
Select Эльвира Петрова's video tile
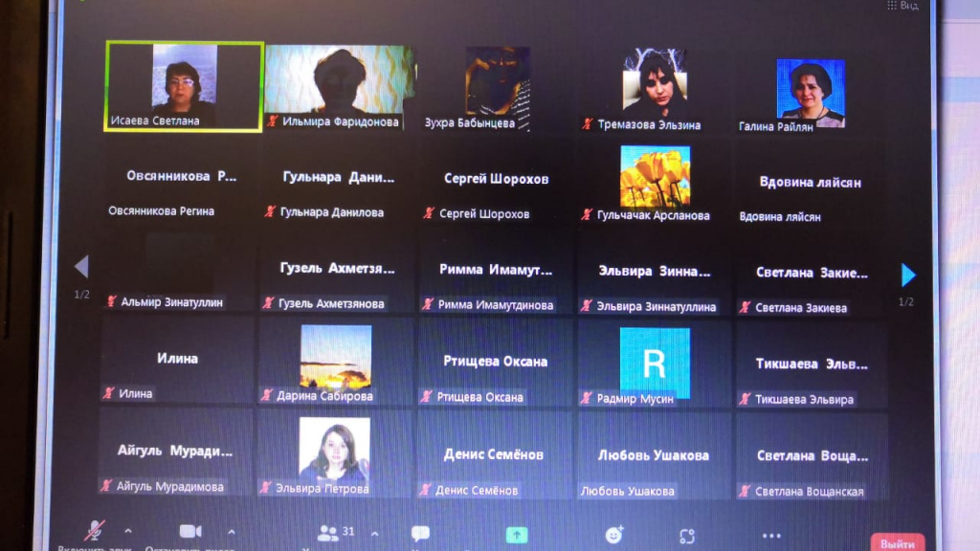[x=334, y=453]
